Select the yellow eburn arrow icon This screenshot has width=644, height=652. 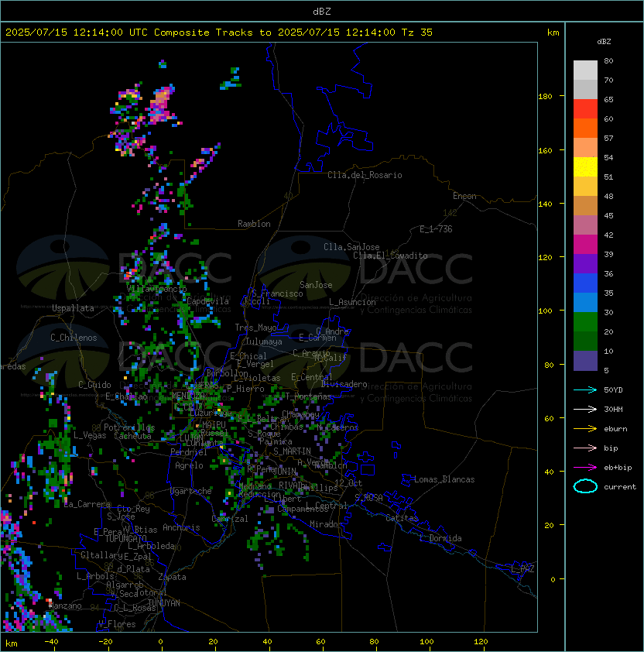pos(585,428)
